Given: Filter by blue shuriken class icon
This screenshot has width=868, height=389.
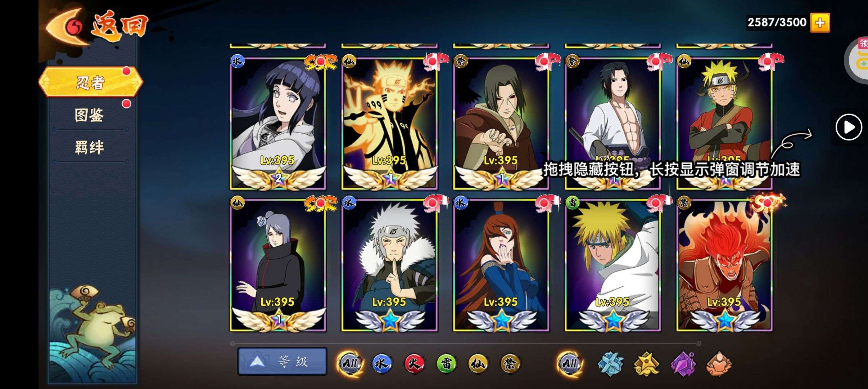Looking at the screenshot, I should coord(610,364).
